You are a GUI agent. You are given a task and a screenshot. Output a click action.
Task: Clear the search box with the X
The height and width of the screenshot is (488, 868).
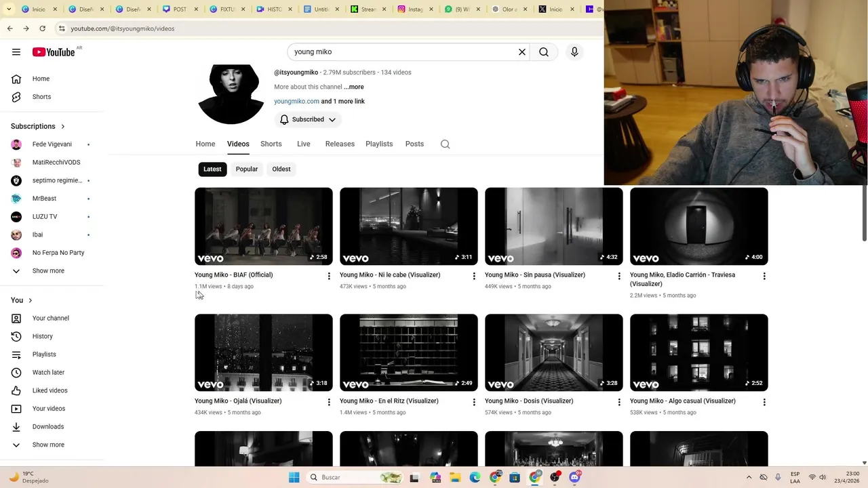(522, 52)
